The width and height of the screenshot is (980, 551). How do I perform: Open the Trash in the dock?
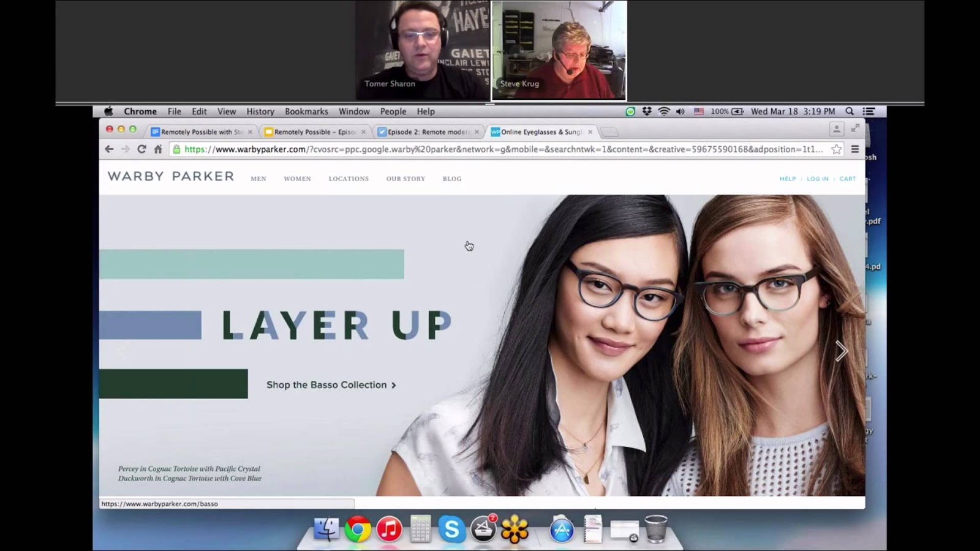(x=656, y=529)
